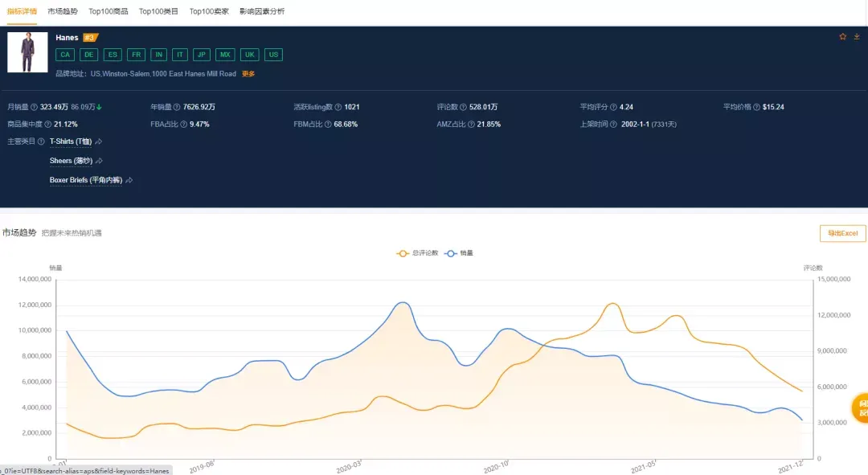Viewport: 868px width, 475px height.
Task: Click the product concentration value 21.12%
Action: [x=66, y=124]
